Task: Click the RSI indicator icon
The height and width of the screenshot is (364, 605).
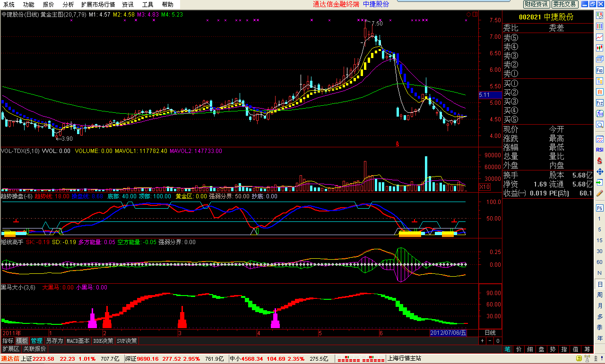Action: 600,150
